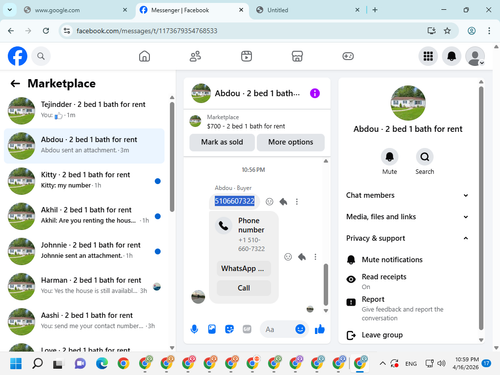This screenshot has height=375, width=500.
Task: Open Windows taskbar search
Action: pyautogui.click(x=37, y=363)
